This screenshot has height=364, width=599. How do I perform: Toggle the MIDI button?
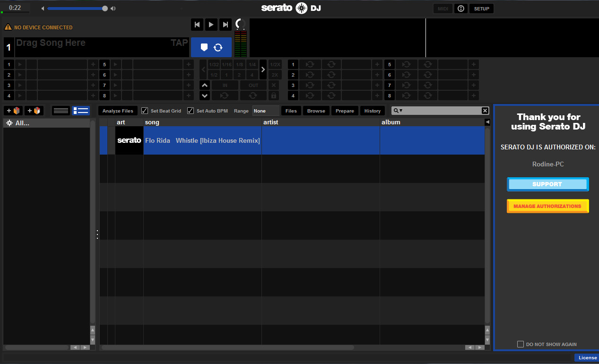[443, 9]
